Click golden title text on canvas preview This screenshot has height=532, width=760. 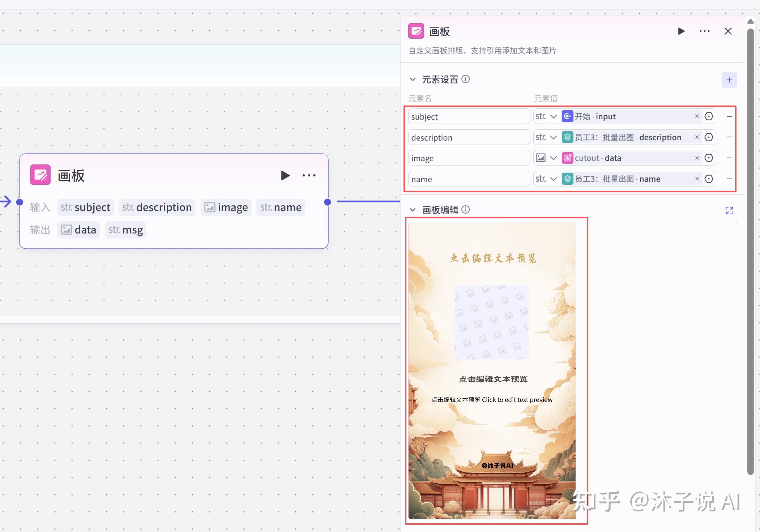(493, 258)
